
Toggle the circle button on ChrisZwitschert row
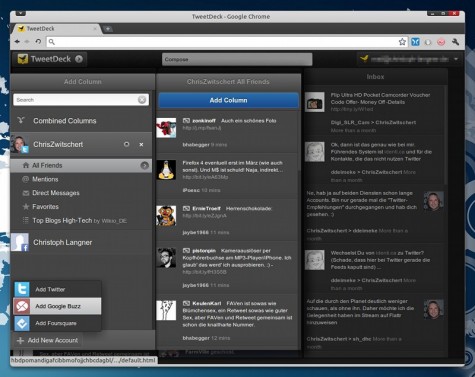pyautogui.click(x=126, y=144)
